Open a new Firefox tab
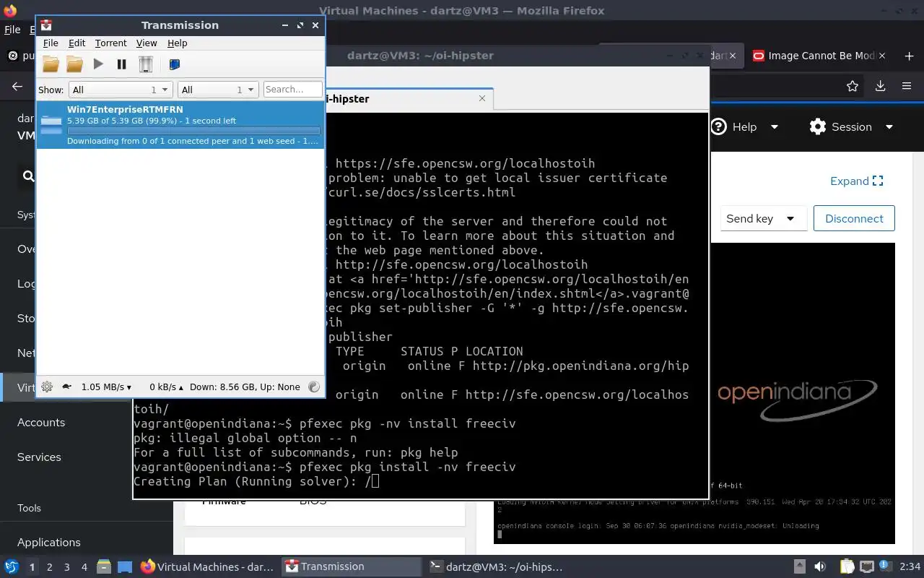 point(909,56)
